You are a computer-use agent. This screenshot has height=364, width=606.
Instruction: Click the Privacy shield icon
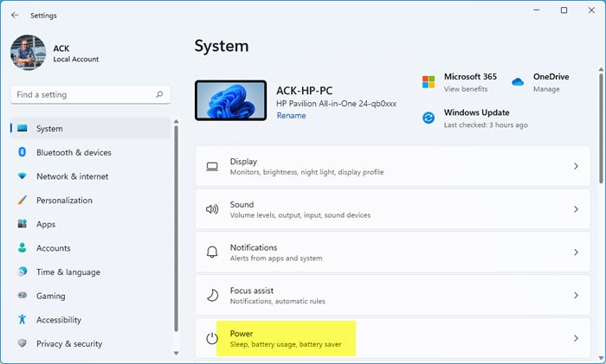coord(23,343)
